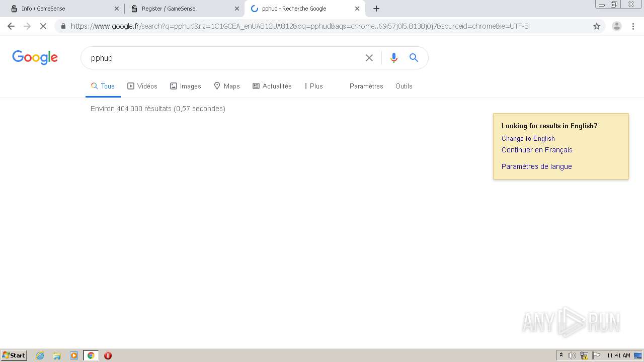Click the network tray icon
Viewport: 644px width, 362px height.
pos(584,355)
